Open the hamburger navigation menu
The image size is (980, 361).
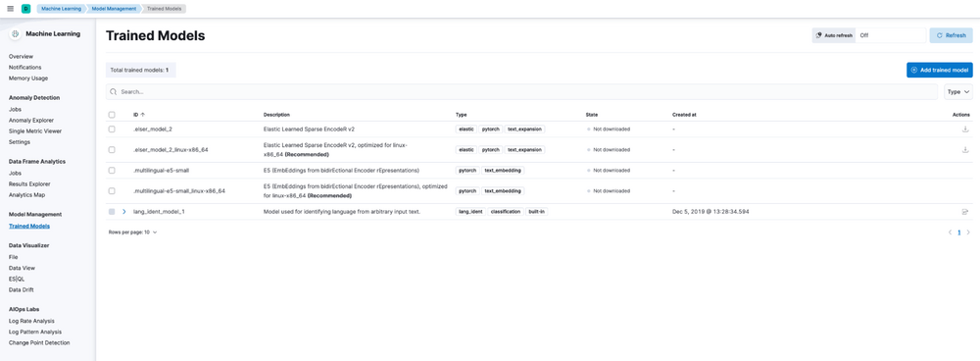click(10, 9)
